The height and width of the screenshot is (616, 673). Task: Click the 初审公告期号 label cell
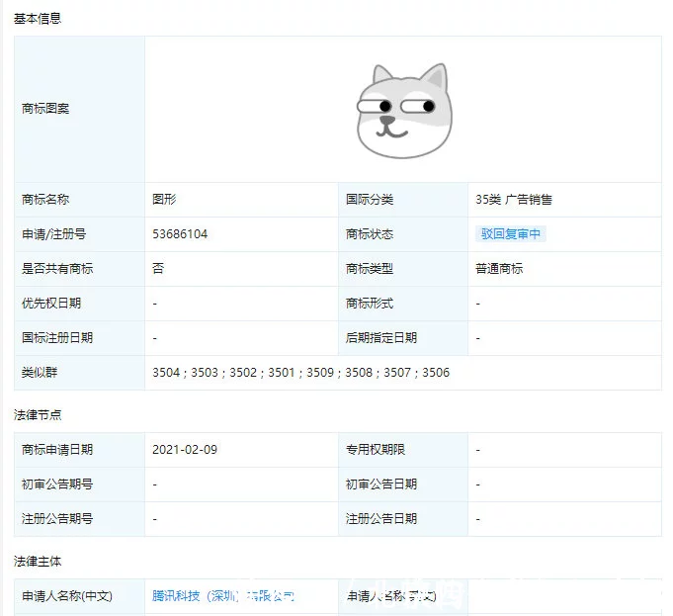tap(79, 484)
